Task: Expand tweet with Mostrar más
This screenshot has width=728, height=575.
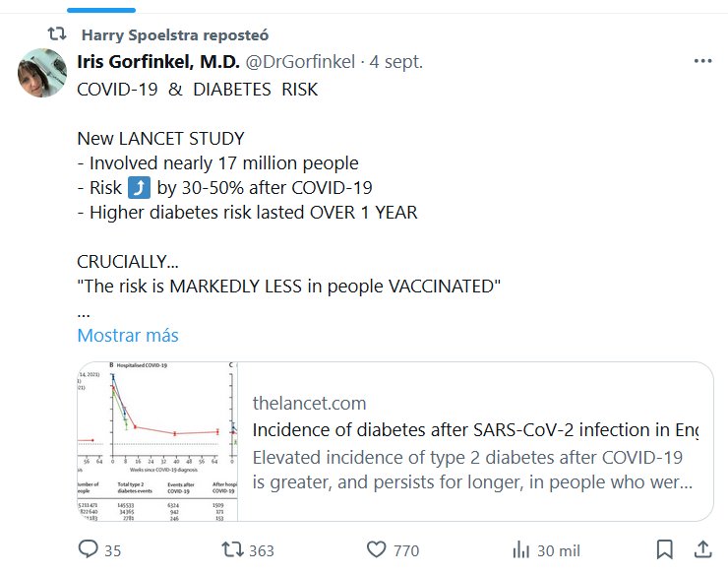Action: (x=128, y=335)
